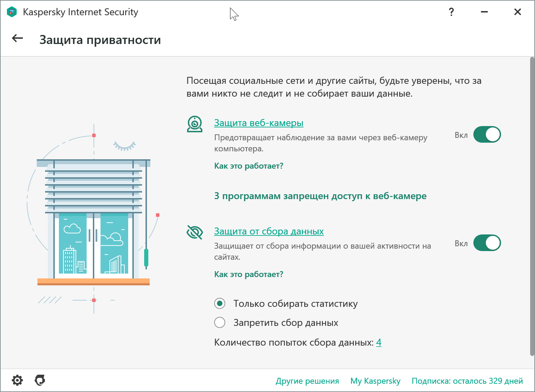Image resolution: width=535 pixels, height=392 pixels.
Task: Click the Kaspersky shield logo
Action: coord(12,12)
